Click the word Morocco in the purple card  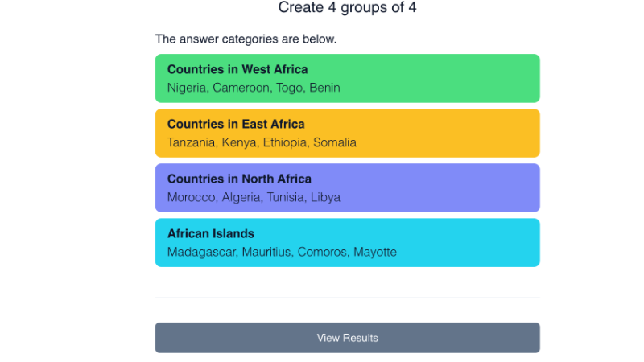coord(191,197)
